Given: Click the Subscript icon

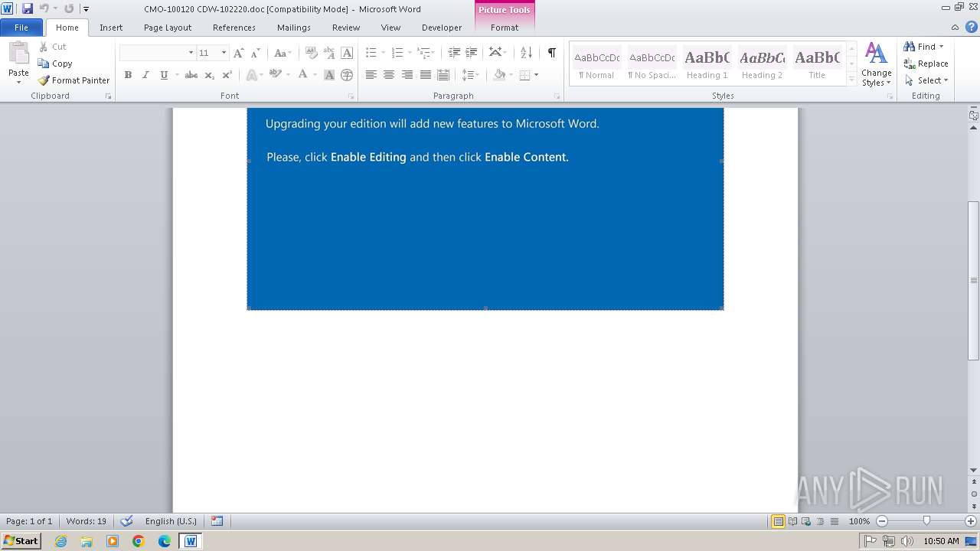Looking at the screenshot, I should (x=210, y=75).
